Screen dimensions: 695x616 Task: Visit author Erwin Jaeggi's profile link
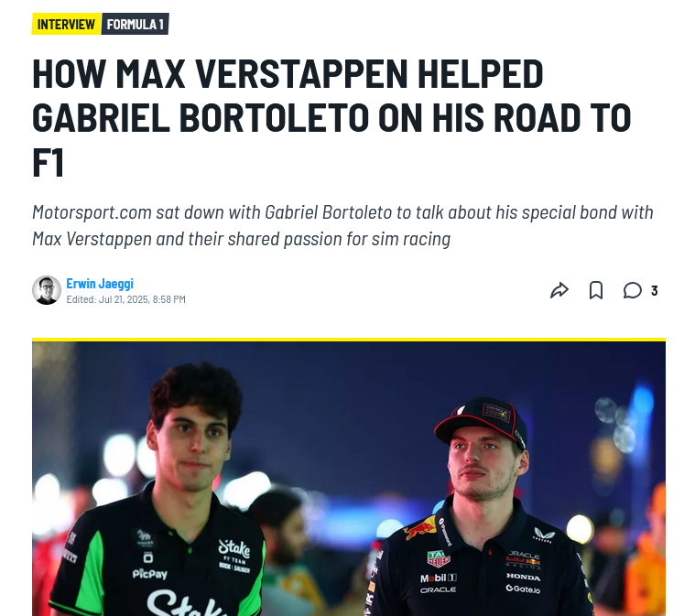point(100,284)
